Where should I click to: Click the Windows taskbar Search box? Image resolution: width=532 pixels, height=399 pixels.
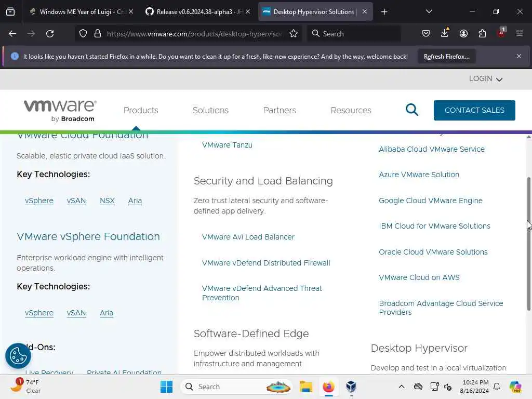coord(236,387)
